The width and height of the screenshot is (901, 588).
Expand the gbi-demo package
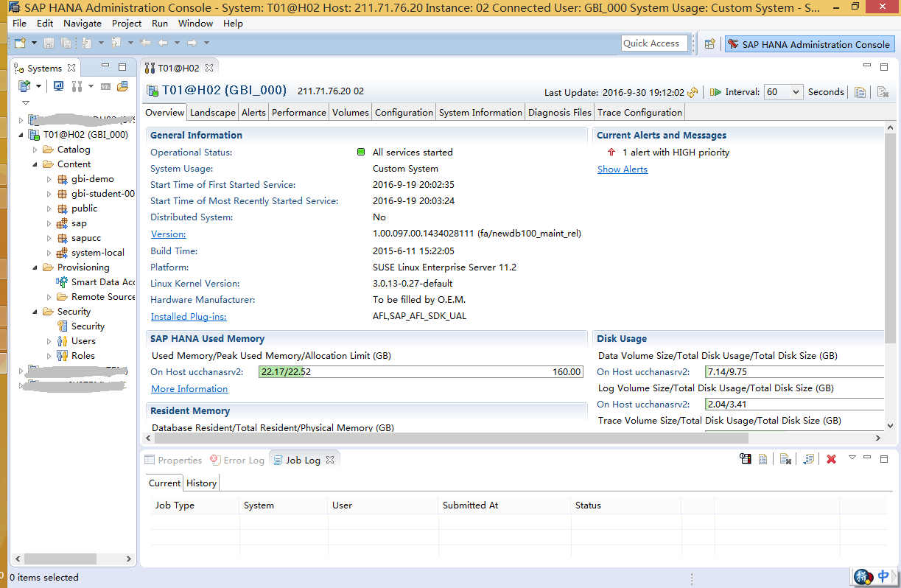click(x=49, y=179)
